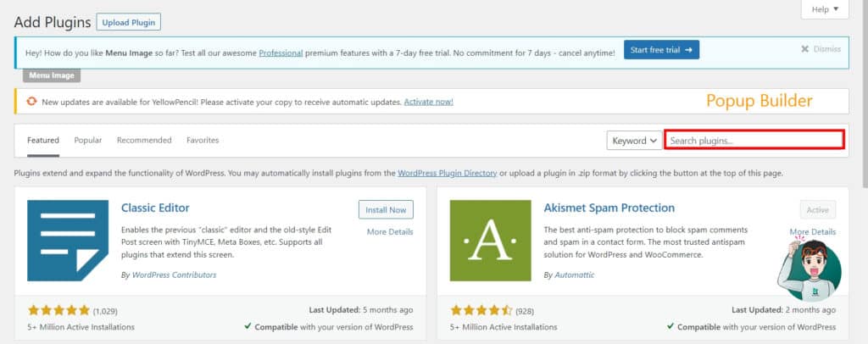
Task: Click the Akismet compatibility checkmark
Action: pos(670,326)
